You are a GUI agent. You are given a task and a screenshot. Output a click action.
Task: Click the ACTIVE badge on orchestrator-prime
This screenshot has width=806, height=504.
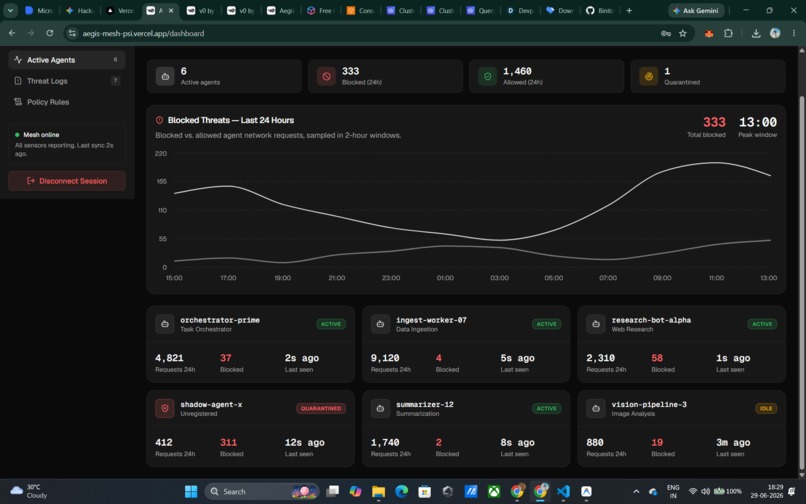(x=331, y=324)
